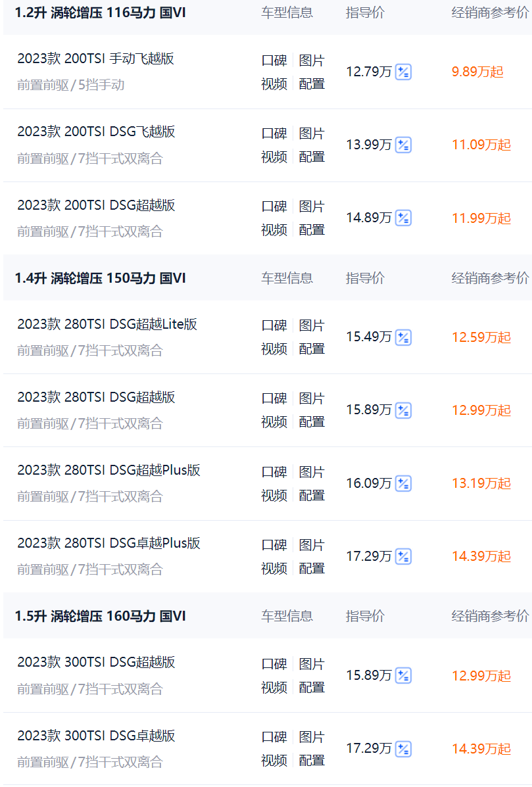The height and width of the screenshot is (787, 532).
Task: View 图片 for 280TSI DSG超越Plus版
Action: [312, 472]
